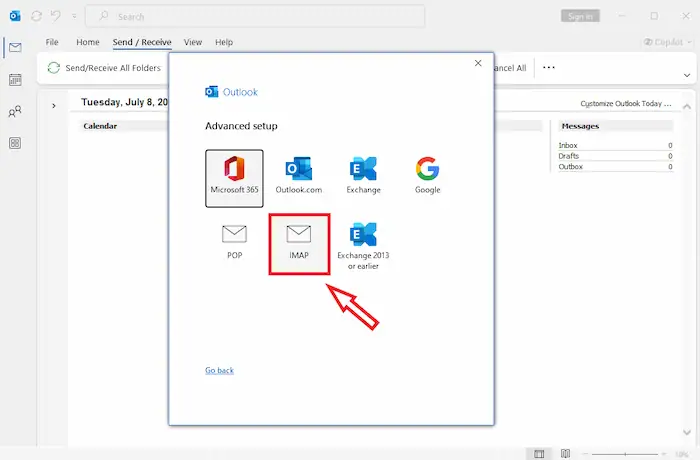Switch to the Home tab
The width and height of the screenshot is (700, 460).
[x=88, y=42]
